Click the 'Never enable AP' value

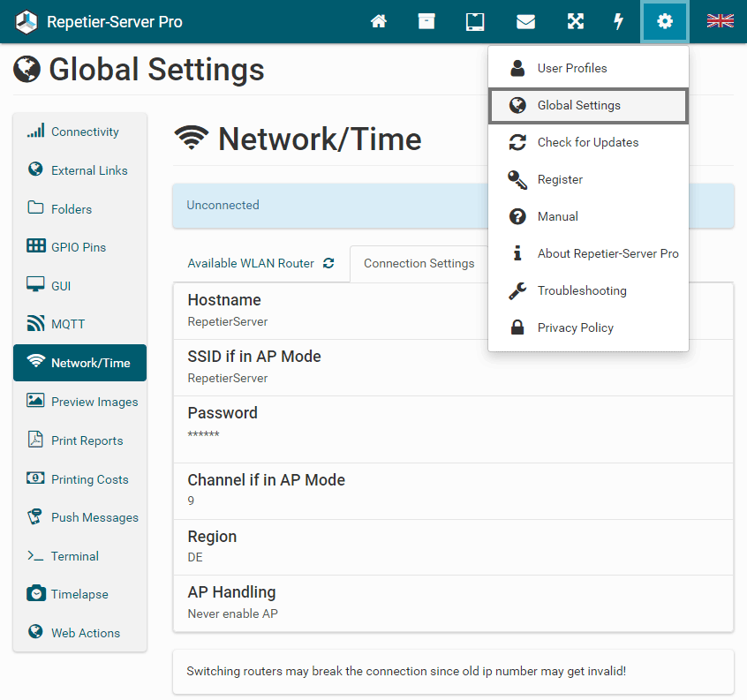point(232,613)
